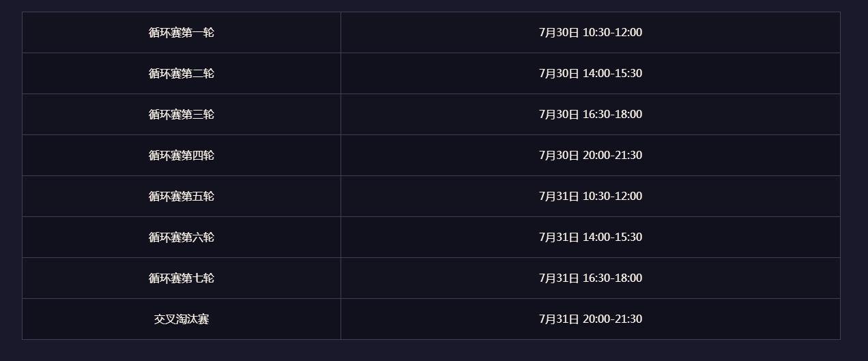
Task: Select the time 7月31日 14:00-15:30
Action: tap(590, 237)
